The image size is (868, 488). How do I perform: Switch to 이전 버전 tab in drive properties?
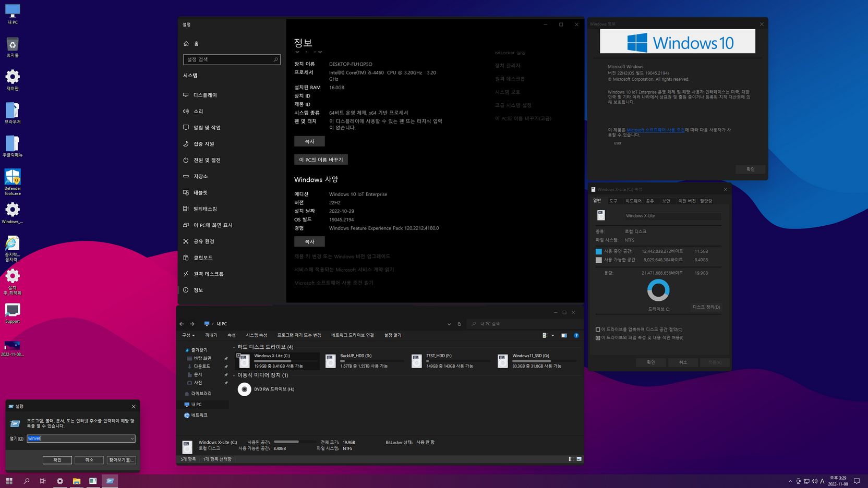[x=687, y=201]
